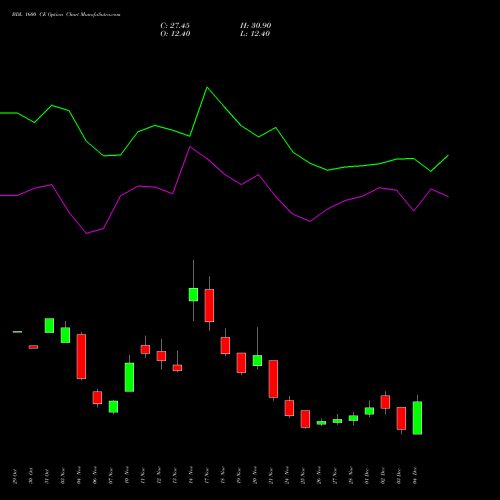Click the CE Option Chart title text
Viewport: 500px width, 500px height.
[66, 14]
